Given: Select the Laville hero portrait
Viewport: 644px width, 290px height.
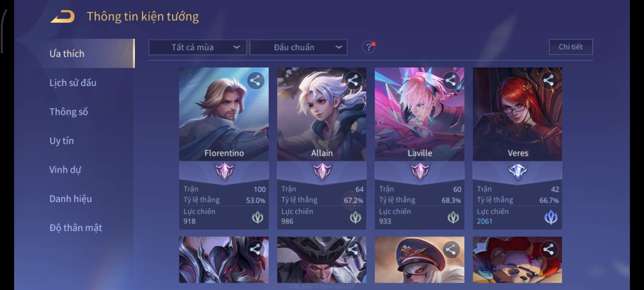Looking at the screenshot, I should [419, 114].
